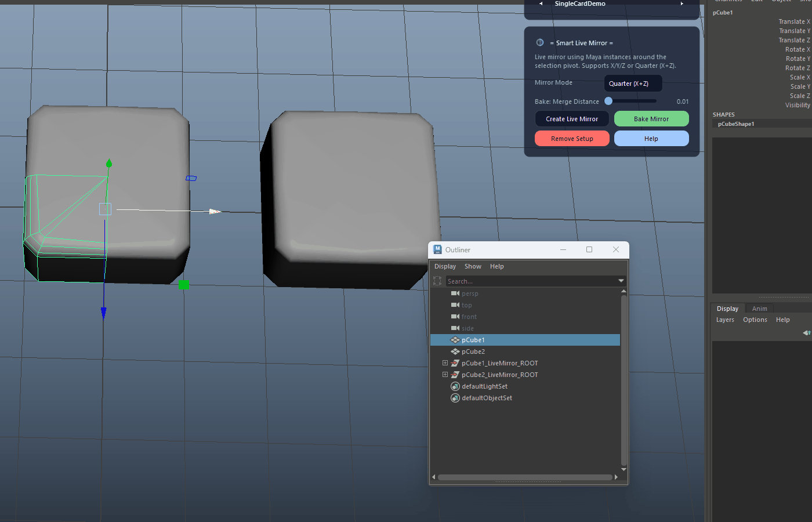Image resolution: width=812 pixels, height=522 pixels.
Task: Open the Outliner Display menu
Action: coord(445,266)
